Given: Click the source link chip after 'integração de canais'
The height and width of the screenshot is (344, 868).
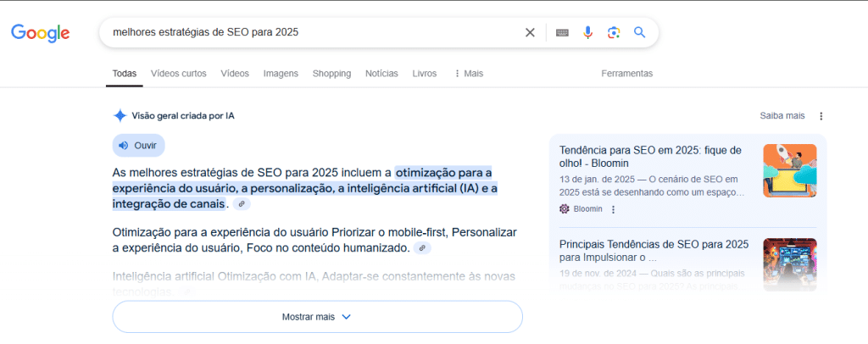Looking at the screenshot, I should point(242,204).
